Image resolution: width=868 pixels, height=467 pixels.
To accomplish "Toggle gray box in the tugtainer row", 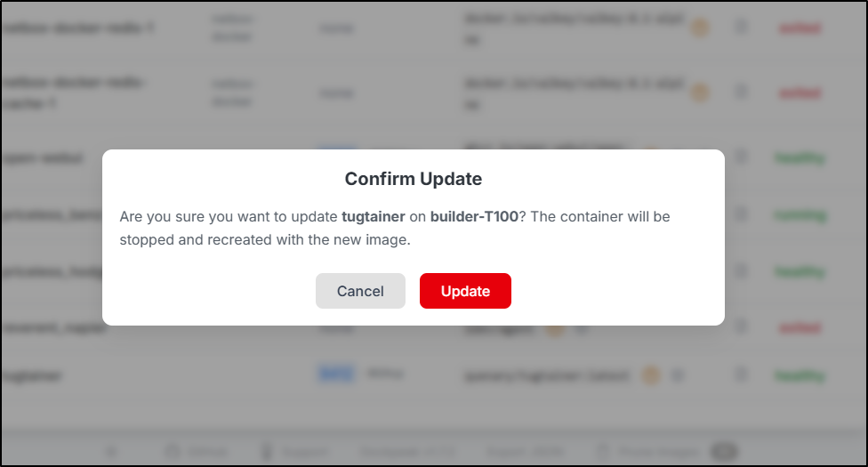I will pyautogui.click(x=741, y=375).
